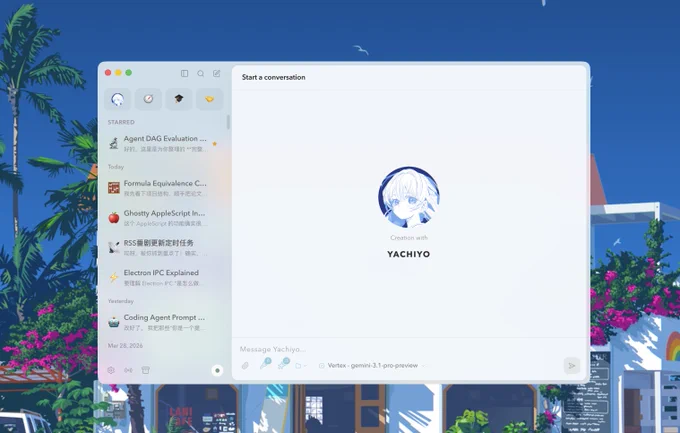Click the YACHIYO name text

click(409, 254)
